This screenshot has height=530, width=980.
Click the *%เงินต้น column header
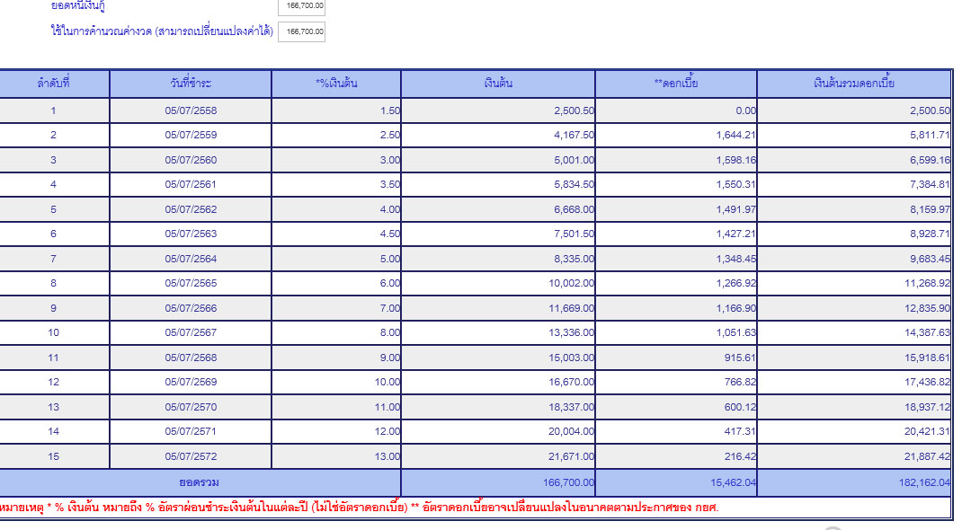click(x=336, y=83)
